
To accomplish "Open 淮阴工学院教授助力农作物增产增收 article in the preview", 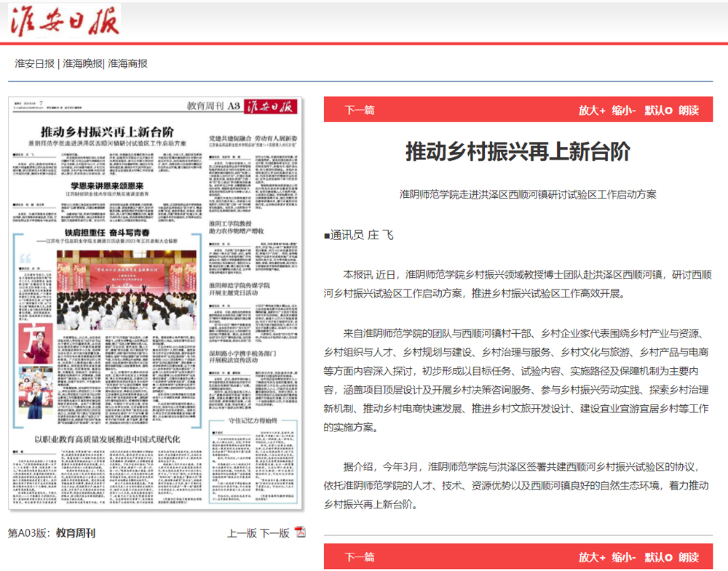I will [x=237, y=227].
